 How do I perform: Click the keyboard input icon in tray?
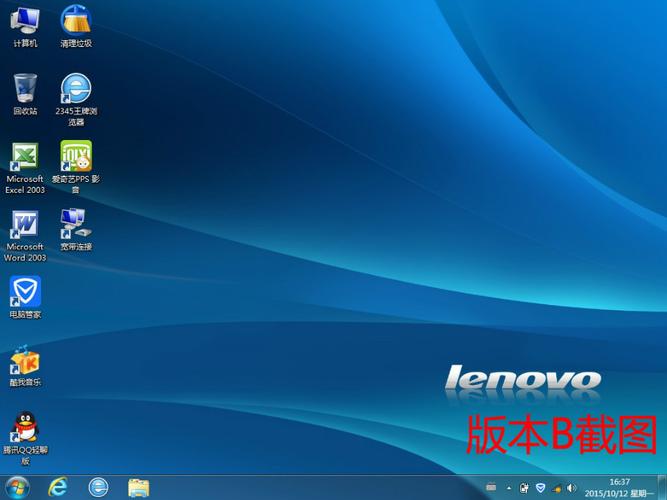pos(491,487)
